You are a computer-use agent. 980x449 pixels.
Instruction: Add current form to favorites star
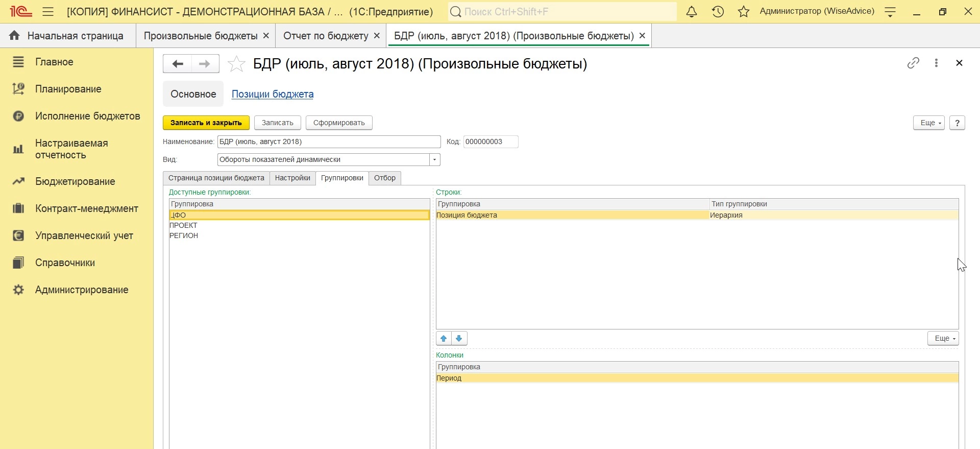coord(236,64)
